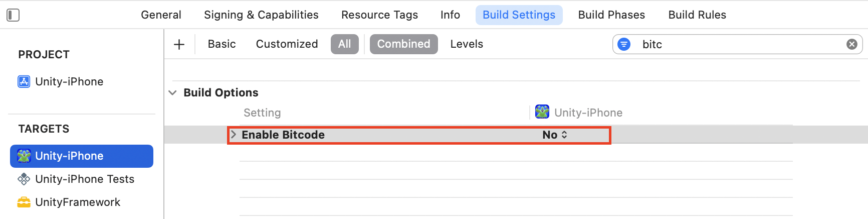The height and width of the screenshot is (219, 868).
Task: Toggle the navigator sidebar panel icon
Action: pos(13,15)
